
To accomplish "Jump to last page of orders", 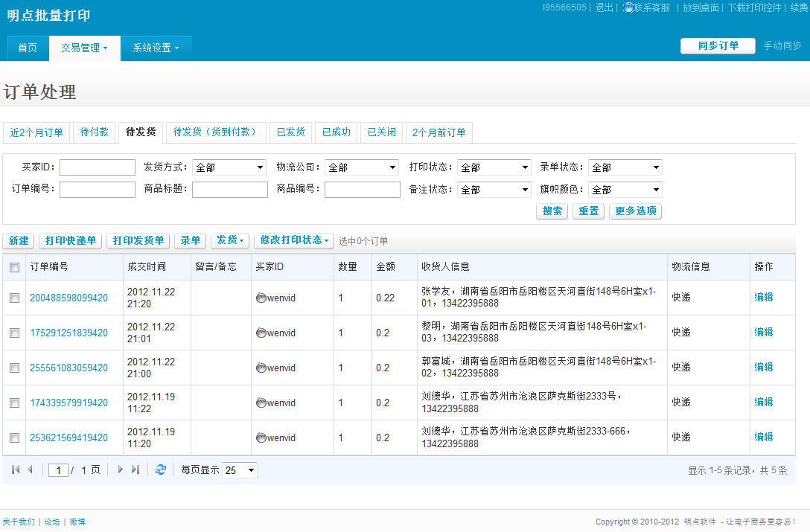I will [x=135, y=469].
